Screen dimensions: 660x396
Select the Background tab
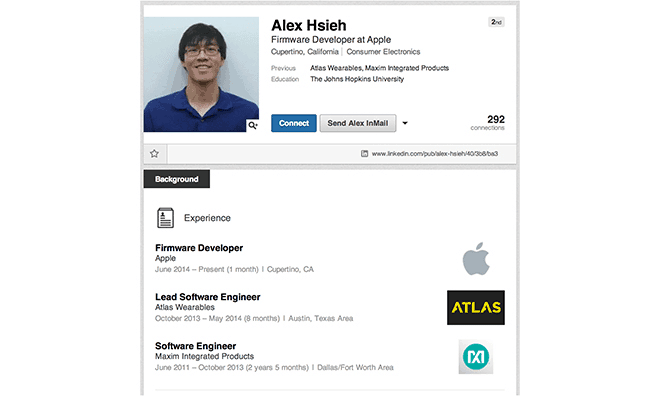177,179
